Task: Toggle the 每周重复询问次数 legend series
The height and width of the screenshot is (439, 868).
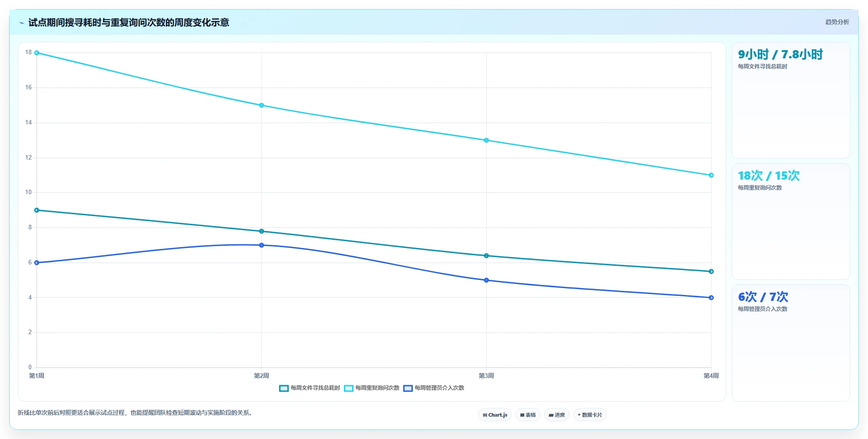Action: point(372,388)
